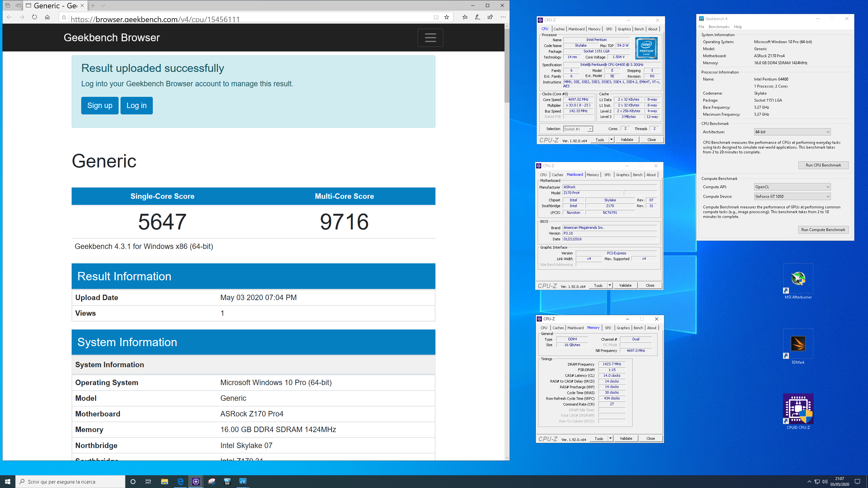Close the Generic Geekbench tab
The width and height of the screenshot is (868, 488).
tap(82, 5)
